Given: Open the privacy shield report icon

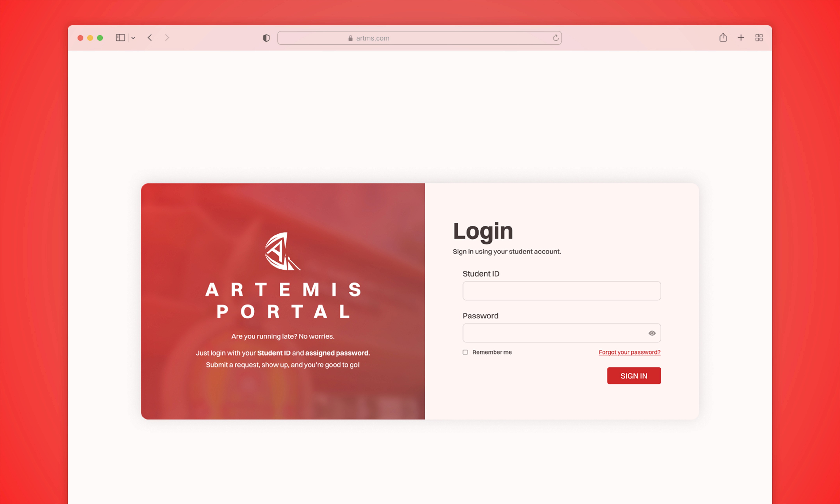Looking at the screenshot, I should [266, 38].
